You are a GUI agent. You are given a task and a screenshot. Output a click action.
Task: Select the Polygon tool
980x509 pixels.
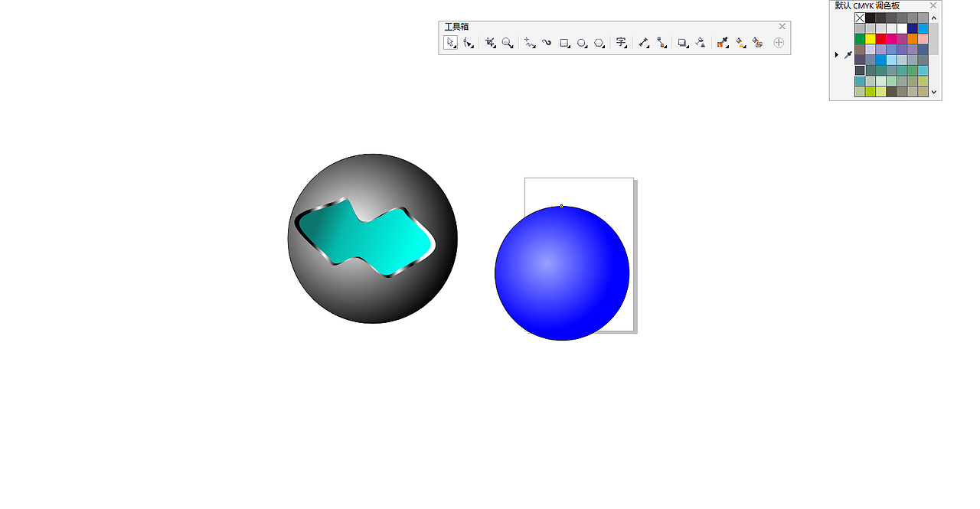[x=600, y=43]
